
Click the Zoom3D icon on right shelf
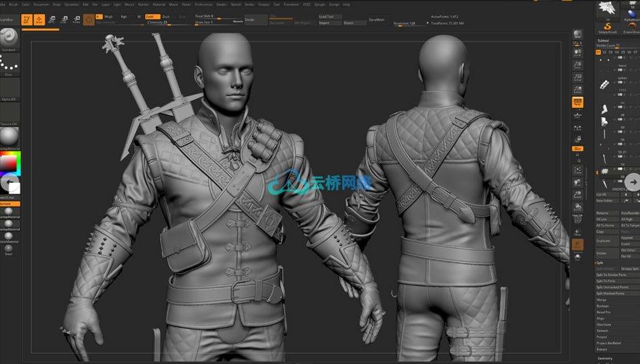(577, 195)
